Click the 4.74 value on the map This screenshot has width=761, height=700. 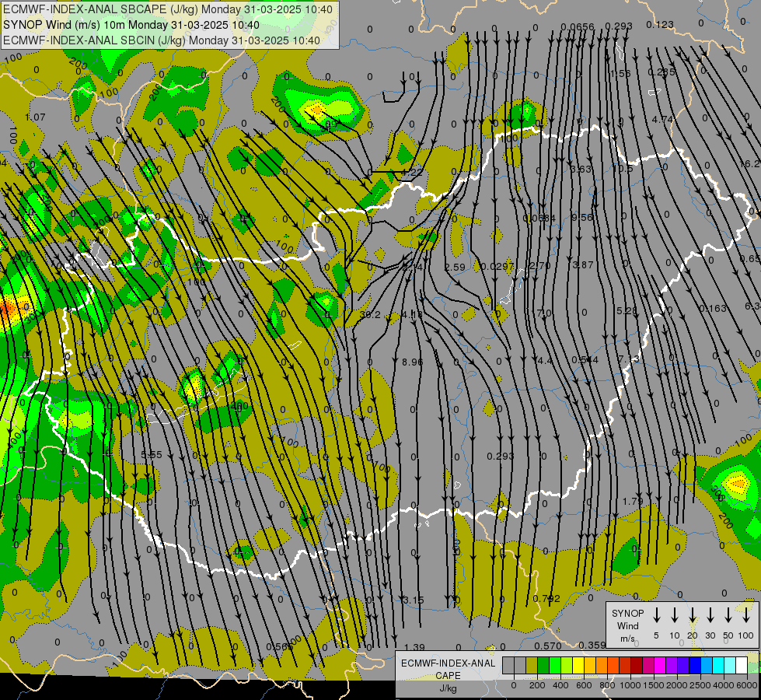(x=662, y=120)
